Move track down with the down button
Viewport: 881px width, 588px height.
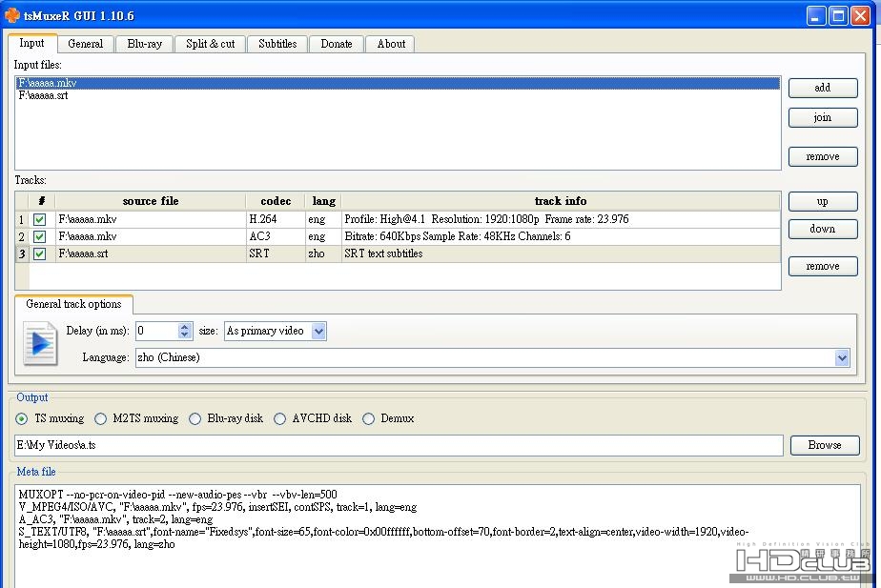pos(823,229)
